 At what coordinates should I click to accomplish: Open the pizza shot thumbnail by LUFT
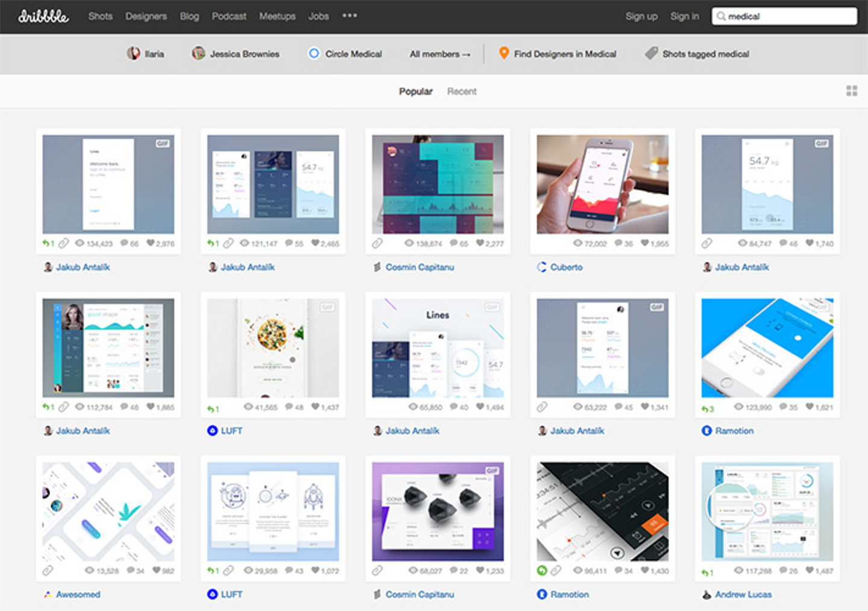click(x=273, y=348)
